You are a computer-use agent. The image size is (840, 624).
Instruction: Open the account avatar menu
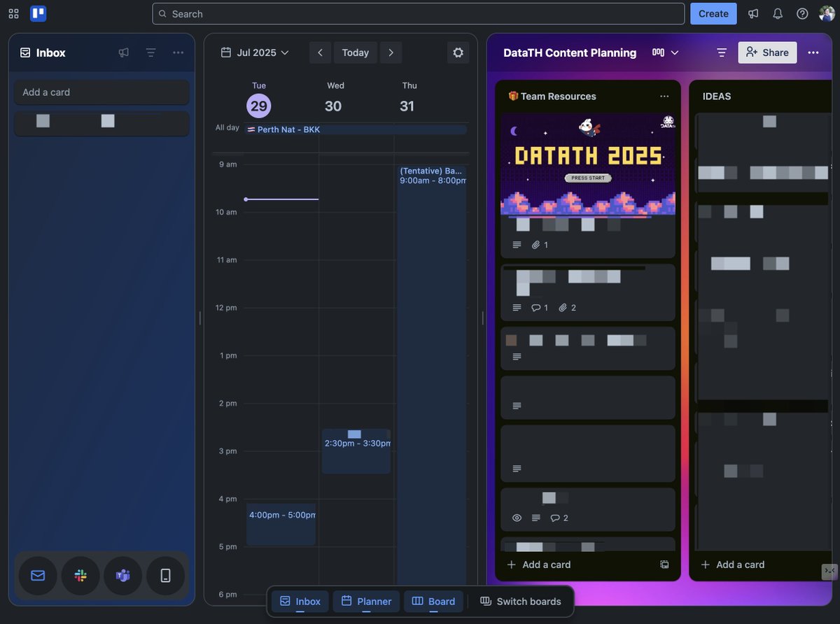click(827, 14)
